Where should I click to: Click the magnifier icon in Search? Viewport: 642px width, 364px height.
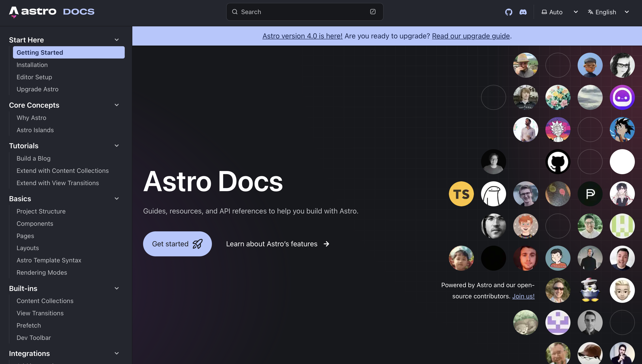coord(234,12)
